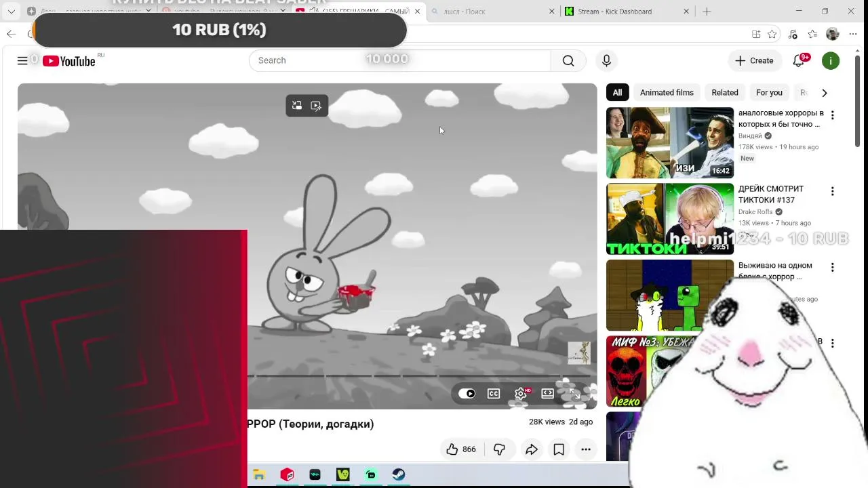868x488 pixels.
Task: Show more filter chips with the arrow
Action: coord(825,93)
